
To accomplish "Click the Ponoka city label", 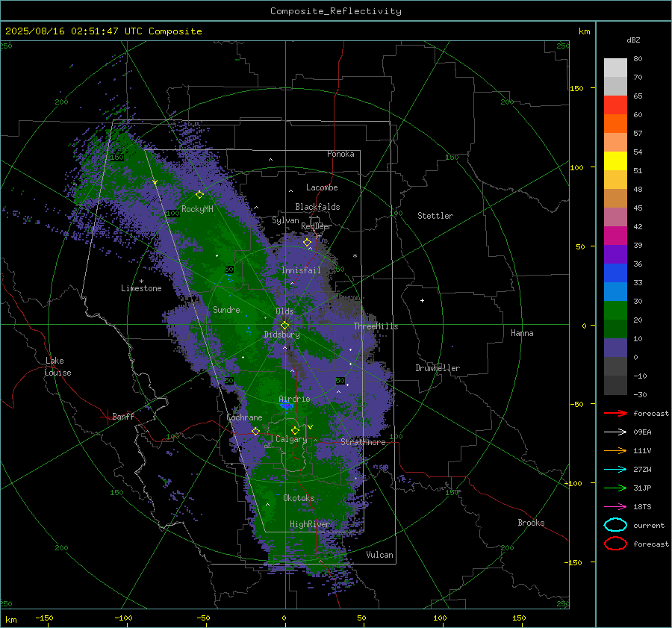I will 340,154.
